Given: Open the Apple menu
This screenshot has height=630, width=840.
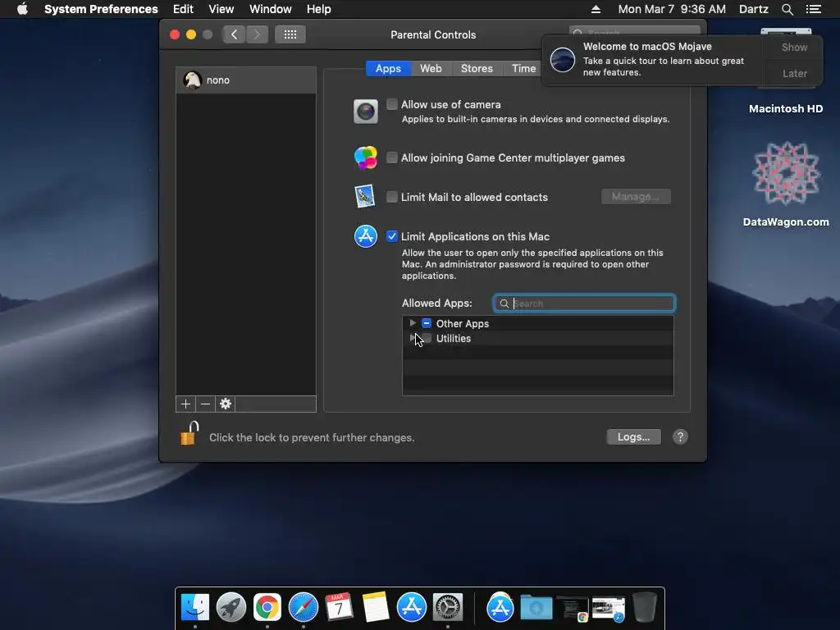Looking at the screenshot, I should click(22, 9).
